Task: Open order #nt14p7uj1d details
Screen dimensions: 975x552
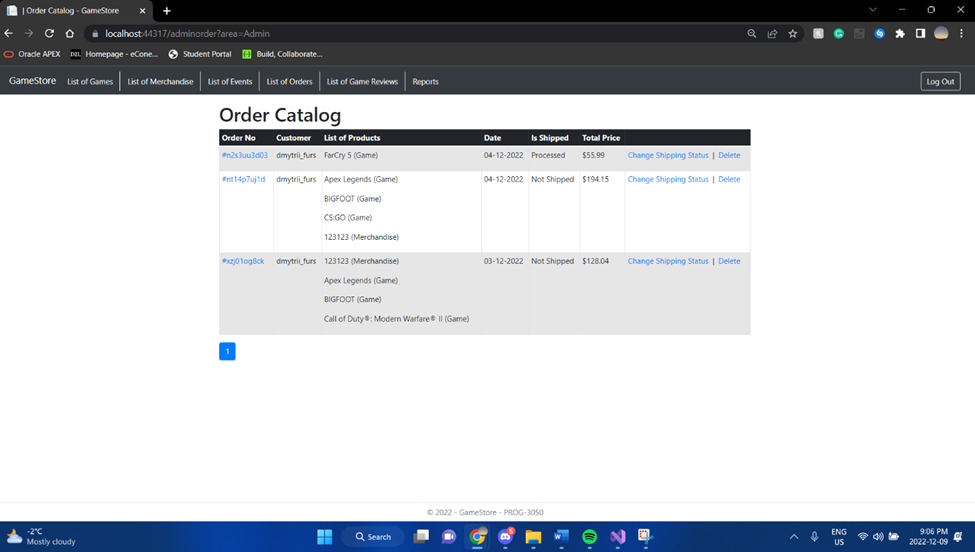Action: click(243, 179)
